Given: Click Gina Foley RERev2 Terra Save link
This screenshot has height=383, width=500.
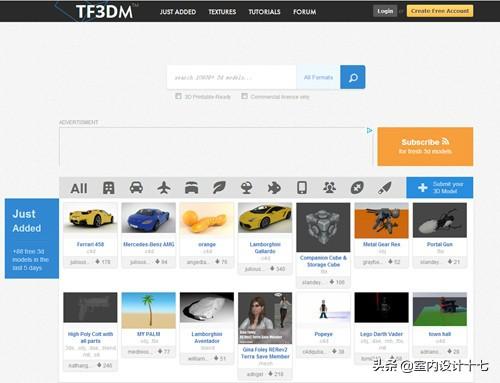Looking at the screenshot, I should (x=265, y=353).
